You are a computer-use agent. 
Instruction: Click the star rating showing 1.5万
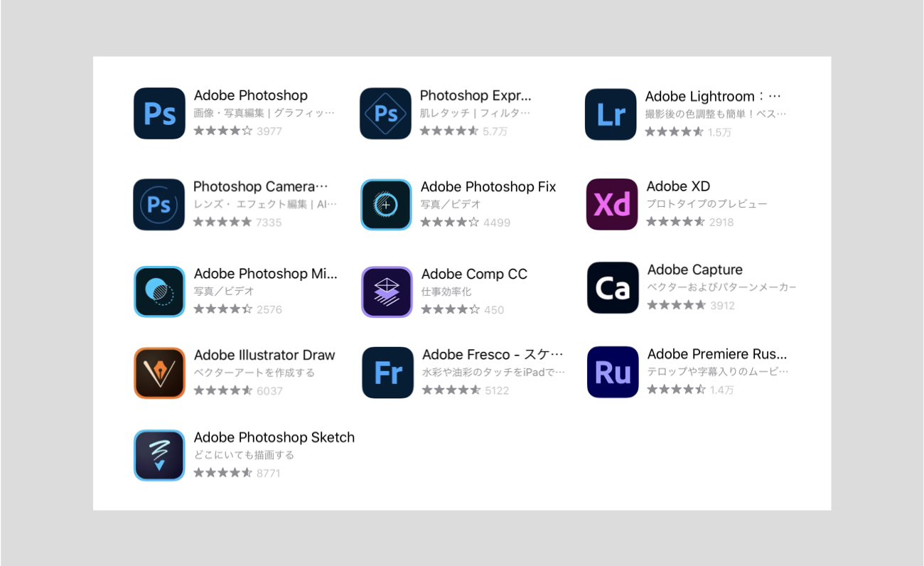pyautogui.click(x=675, y=132)
